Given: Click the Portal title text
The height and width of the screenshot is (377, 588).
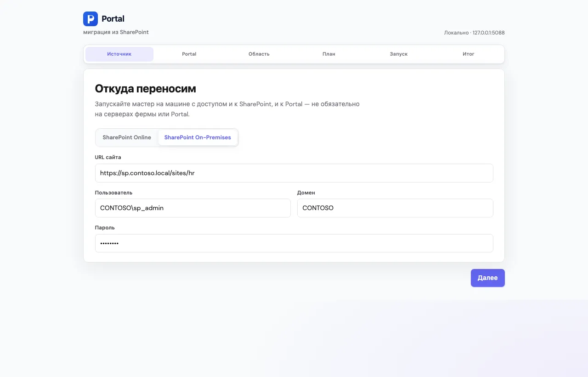Looking at the screenshot, I should pyautogui.click(x=113, y=19).
